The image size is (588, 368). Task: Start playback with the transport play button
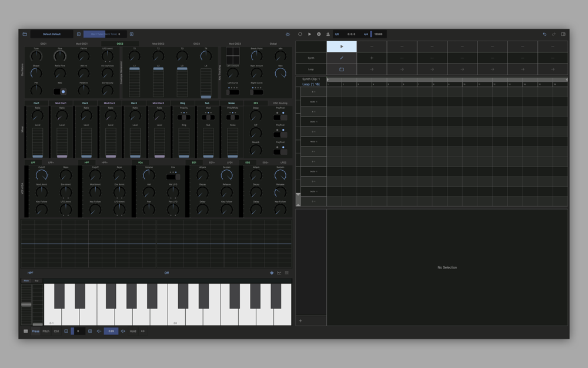tap(309, 34)
